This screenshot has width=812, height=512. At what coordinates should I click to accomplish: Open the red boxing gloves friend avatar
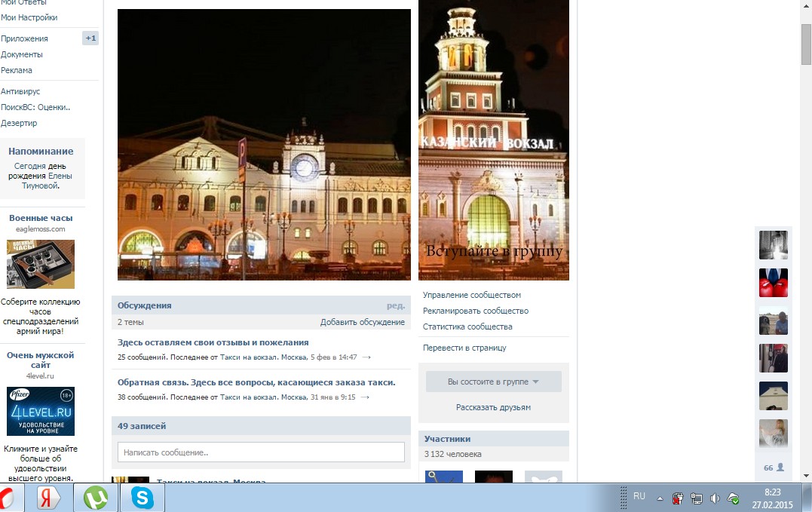[x=773, y=283]
